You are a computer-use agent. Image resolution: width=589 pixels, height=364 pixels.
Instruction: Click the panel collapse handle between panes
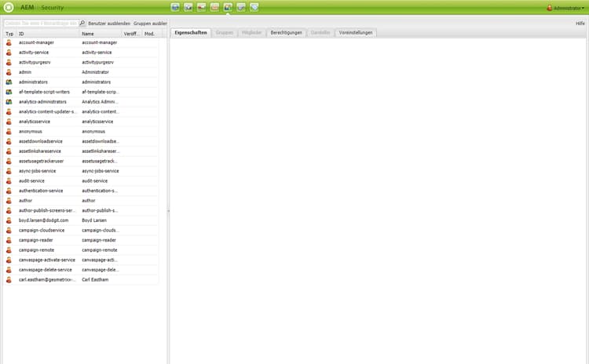coord(168,211)
